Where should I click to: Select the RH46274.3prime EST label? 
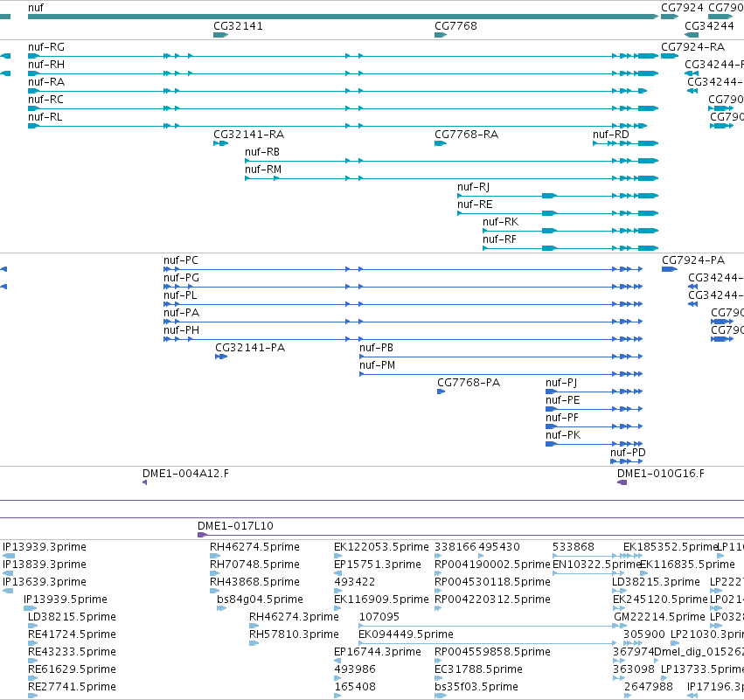pyautogui.click(x=294, y=618)
